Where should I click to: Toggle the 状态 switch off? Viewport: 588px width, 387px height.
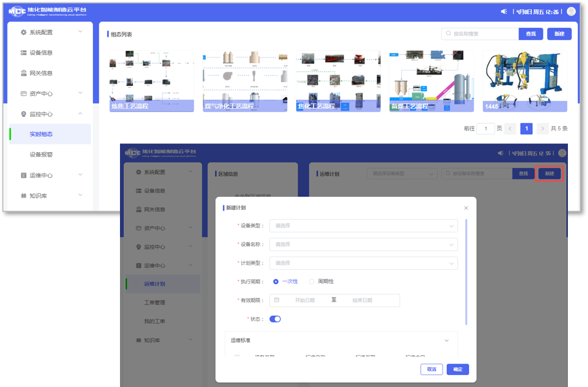click(275, 319)
